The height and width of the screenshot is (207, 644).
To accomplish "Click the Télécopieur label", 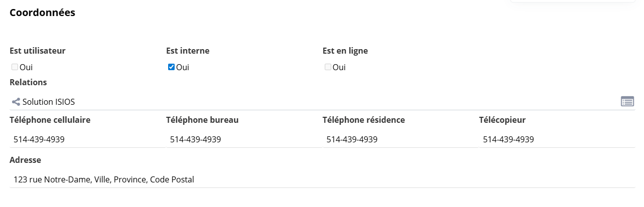I will [502, 120].
